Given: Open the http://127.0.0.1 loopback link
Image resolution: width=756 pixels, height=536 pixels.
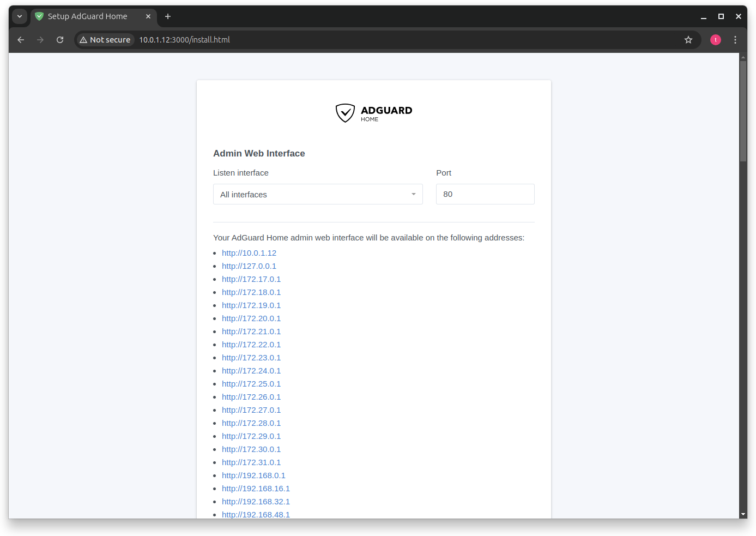Looking at the screenshot, I should [x=249, y=266].
